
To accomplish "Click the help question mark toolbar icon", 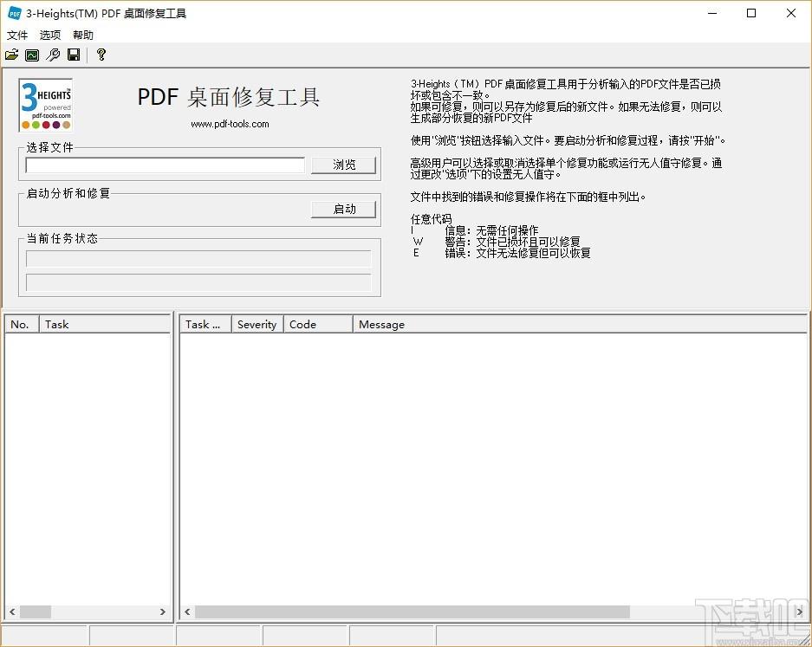I will [101, 55].
